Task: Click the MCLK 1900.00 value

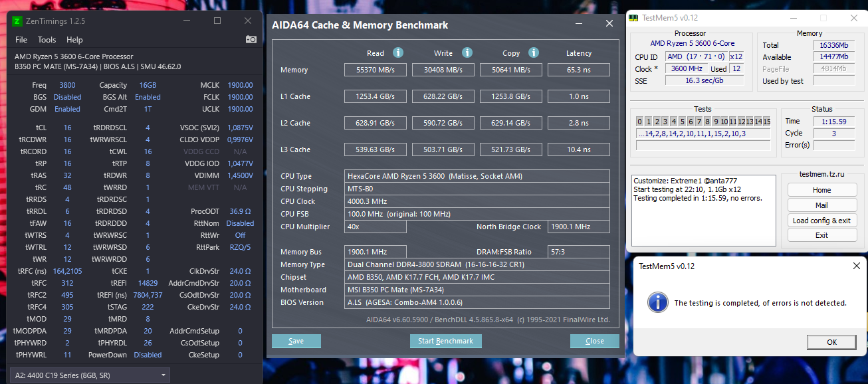Action: click(240, 85)
